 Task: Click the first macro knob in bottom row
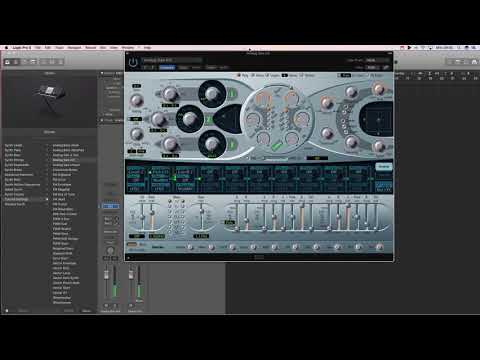[x=190, y=247]
